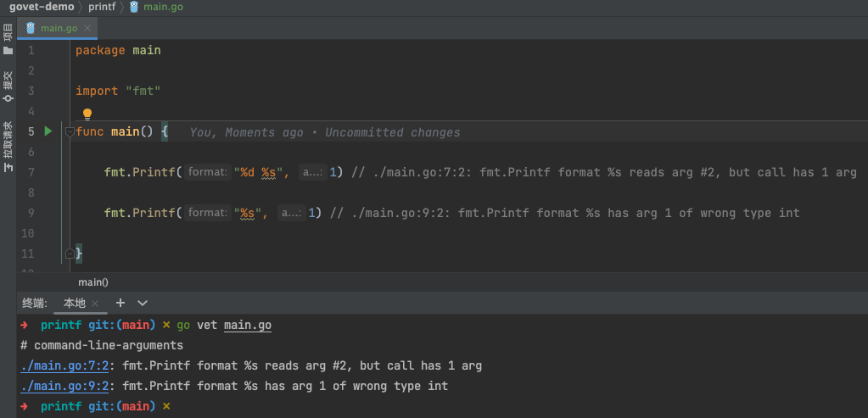The image size is (868, 418).
Task: Add a new terminal session with plus icon
Action: (120, 303)
